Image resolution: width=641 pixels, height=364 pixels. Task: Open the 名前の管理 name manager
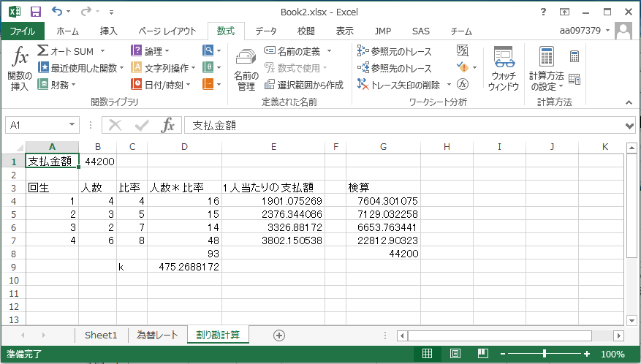click(245, 69)
